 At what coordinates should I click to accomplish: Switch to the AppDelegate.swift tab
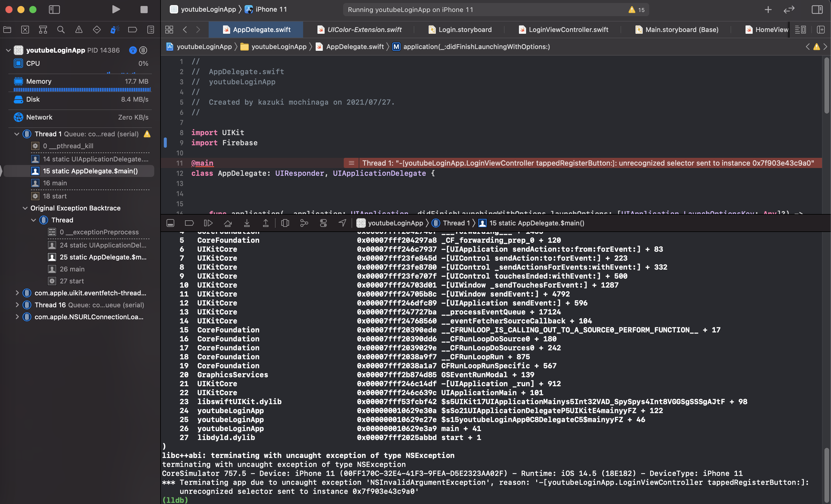256,30
